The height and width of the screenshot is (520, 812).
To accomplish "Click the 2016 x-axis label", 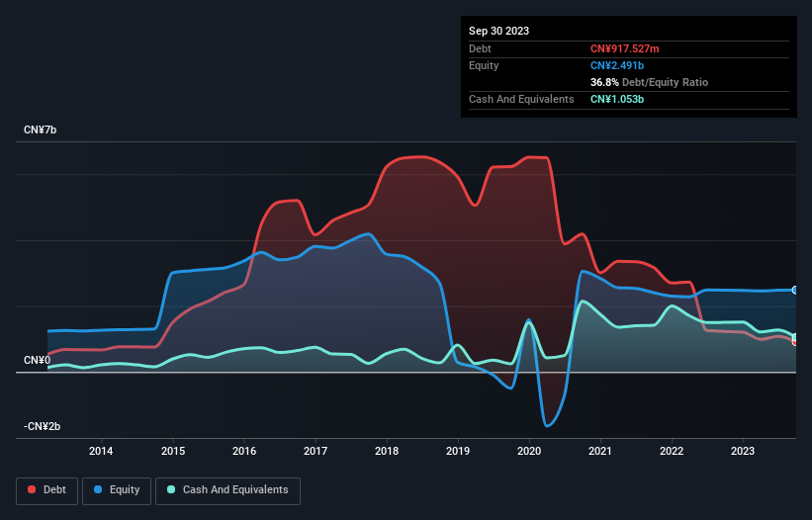I will 244,451.
